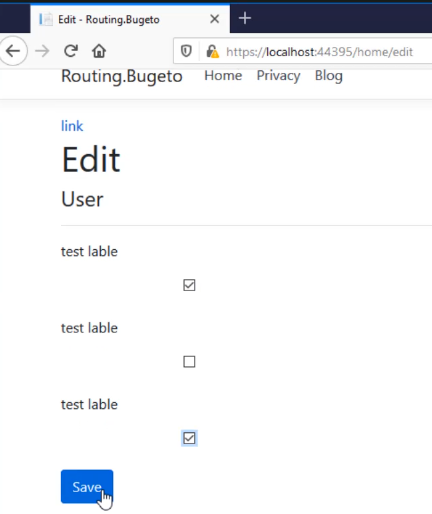This screenshot has width=432, height=514.
Task: Click the localhost address bar URL
Action: 319,52
